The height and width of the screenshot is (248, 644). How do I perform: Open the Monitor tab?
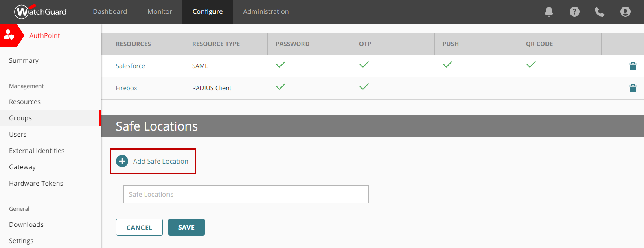[160, 12]
